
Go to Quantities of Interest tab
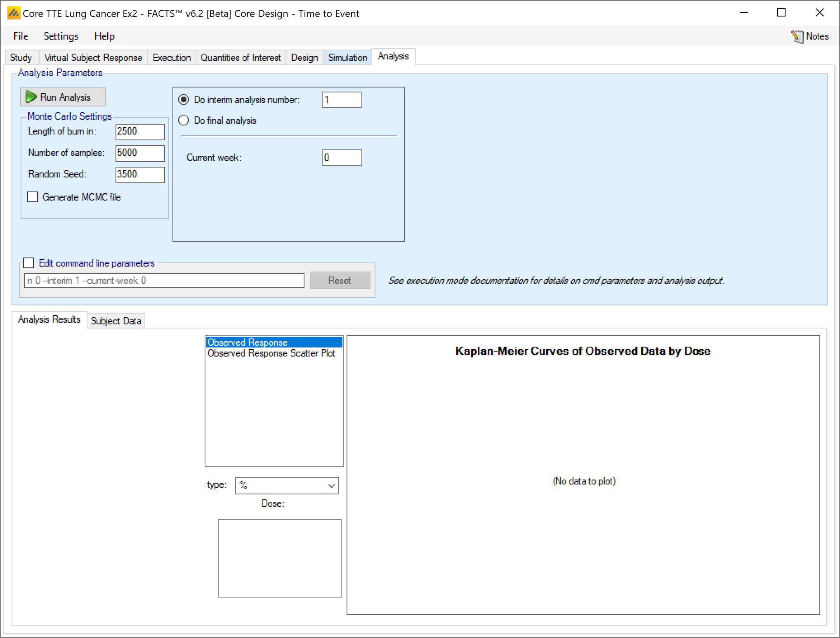coord(241,58)
